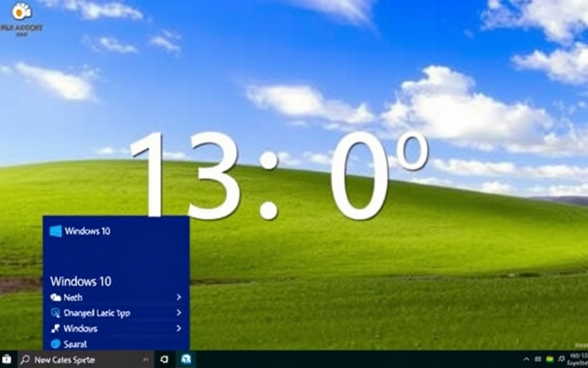588x368 pixels.
Task: Show hidden tray icons with the up-arrow
Action: (x=526, y=359)
